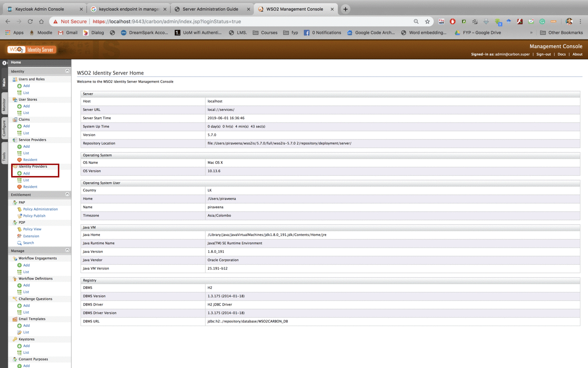Image resolution: width=588 pixels, height=368 pixels.
Task: Click Policy Publish icon
Action: pos(19,216)
